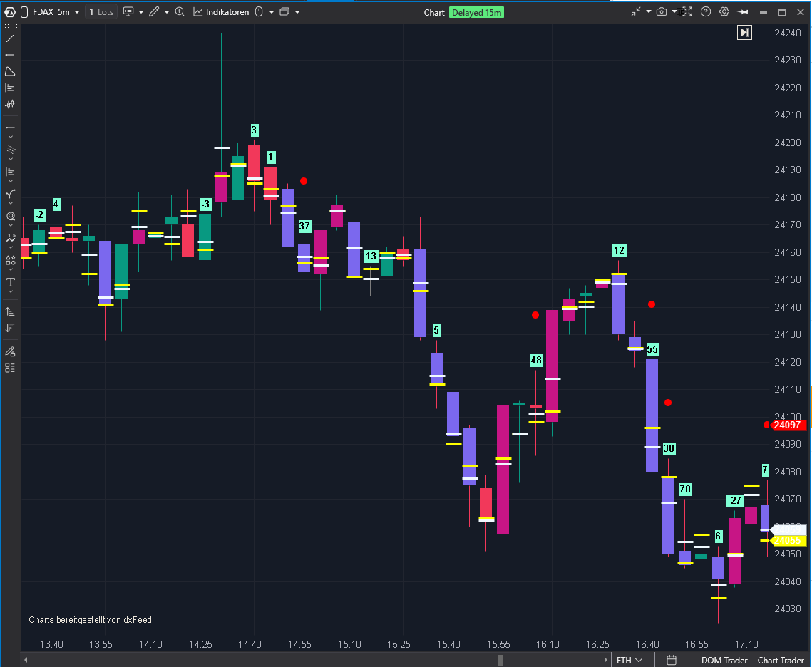Toggle the pin window icon
Image resolution: width=812 pixels, height=667 pixels.
pyautogui.click(x=744, y=12)
